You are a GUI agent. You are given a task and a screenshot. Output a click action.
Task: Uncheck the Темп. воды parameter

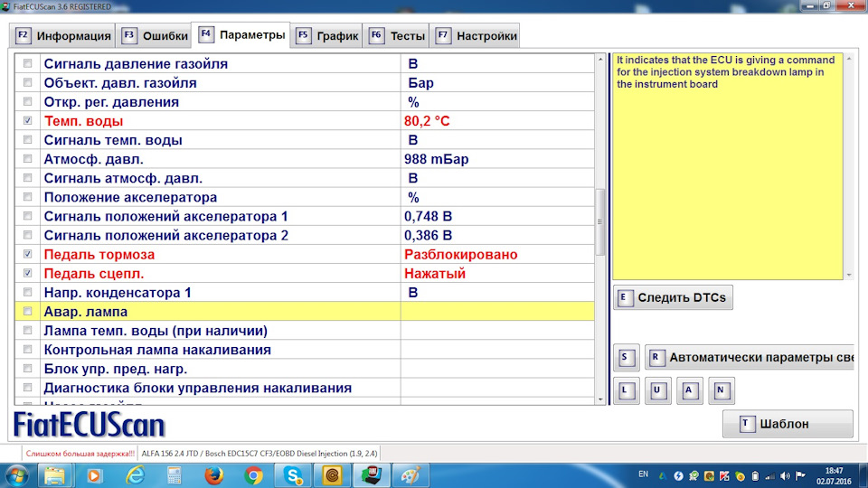28,120
